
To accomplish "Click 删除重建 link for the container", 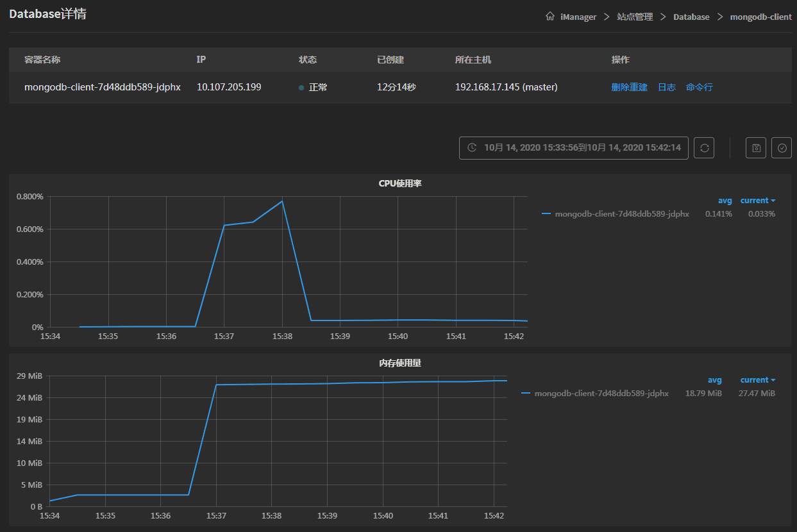I will [629, 87].
